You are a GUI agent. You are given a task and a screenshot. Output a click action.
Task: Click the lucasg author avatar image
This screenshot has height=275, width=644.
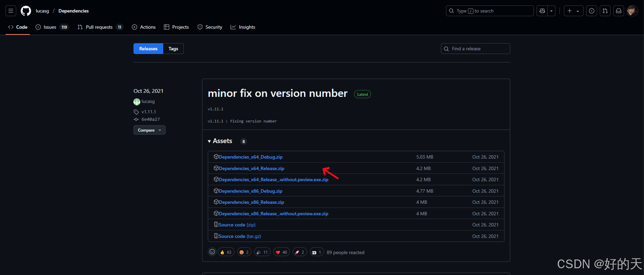click(137, 102)
